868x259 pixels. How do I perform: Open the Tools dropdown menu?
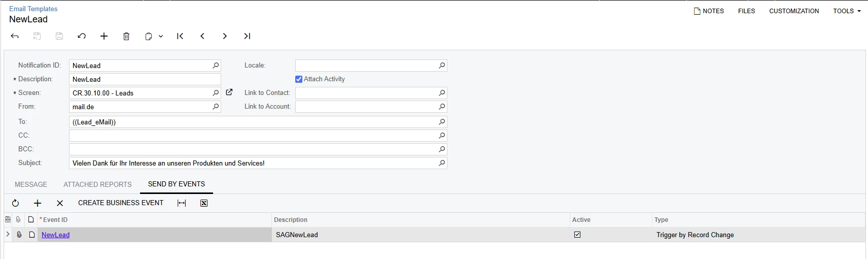(x=847, y=11)
